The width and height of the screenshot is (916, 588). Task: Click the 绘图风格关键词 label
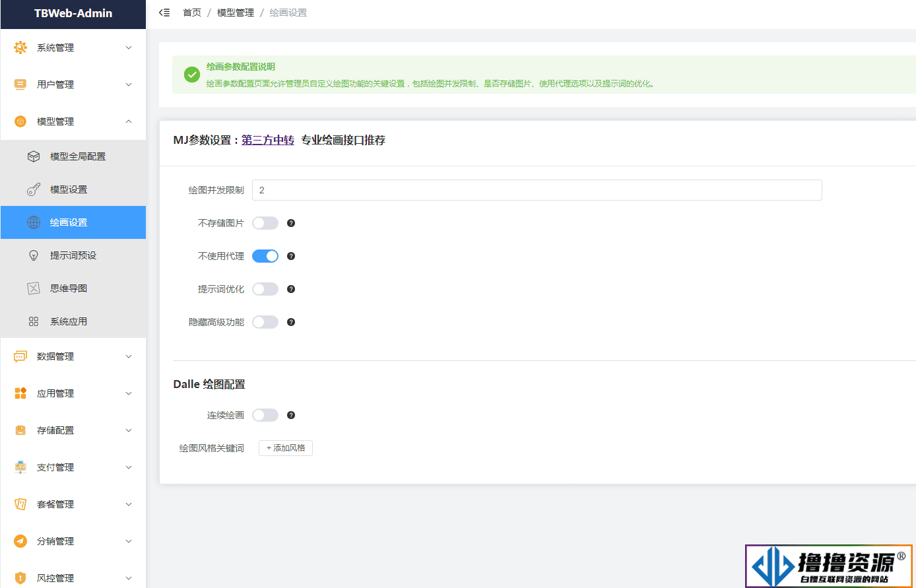212,448
